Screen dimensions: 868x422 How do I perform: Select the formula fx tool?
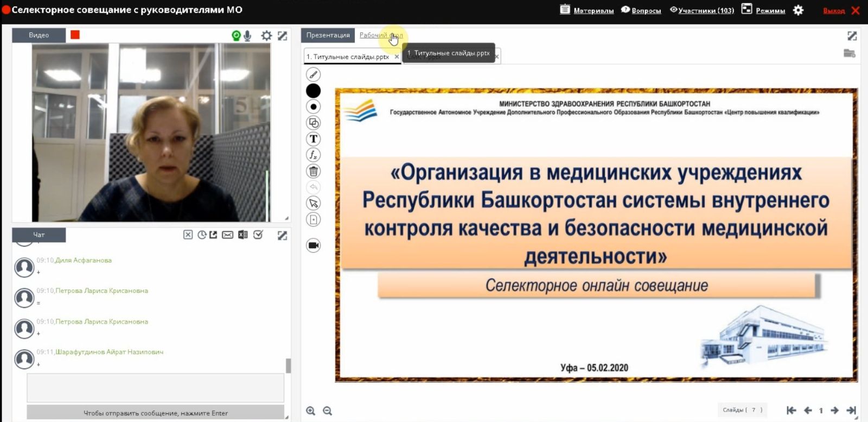click(x=313, y=155)
